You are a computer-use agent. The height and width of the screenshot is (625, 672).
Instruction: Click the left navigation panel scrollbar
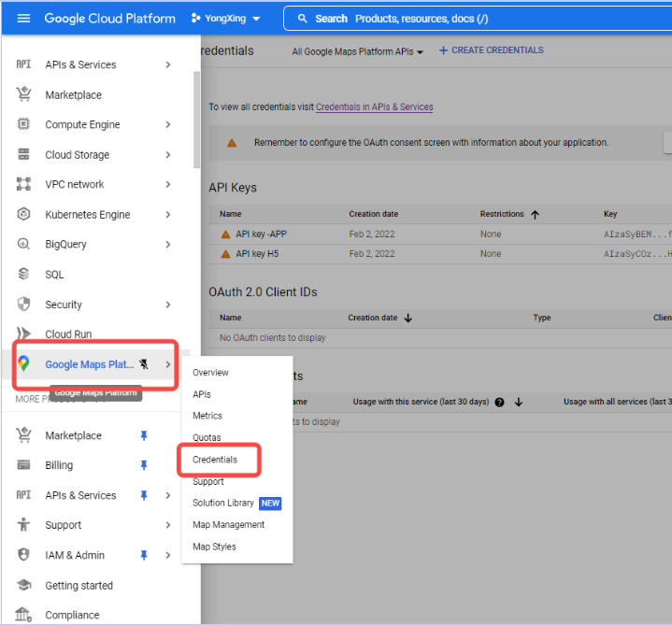click(196, 120)
